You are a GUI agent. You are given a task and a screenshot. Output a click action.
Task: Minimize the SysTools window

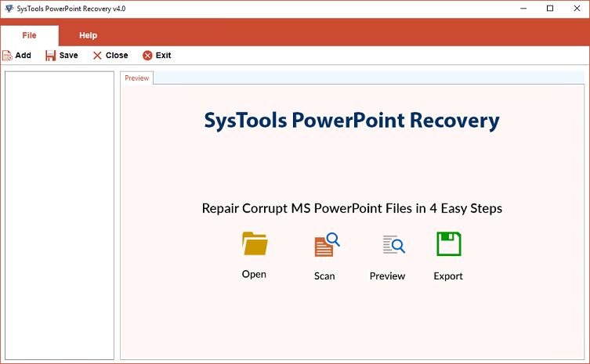[x=523, y=9]
